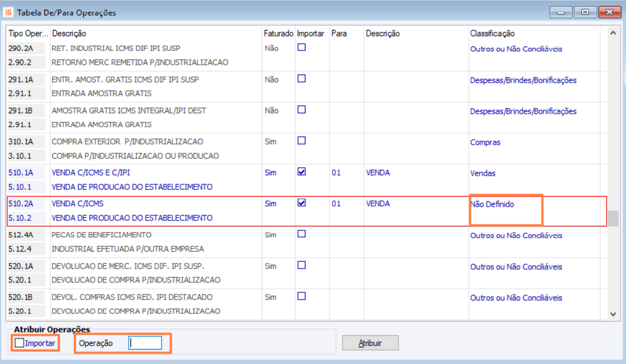
Task: Enable Importar checkbox in Atribuir Operações
Action: [x=19, y=343]
